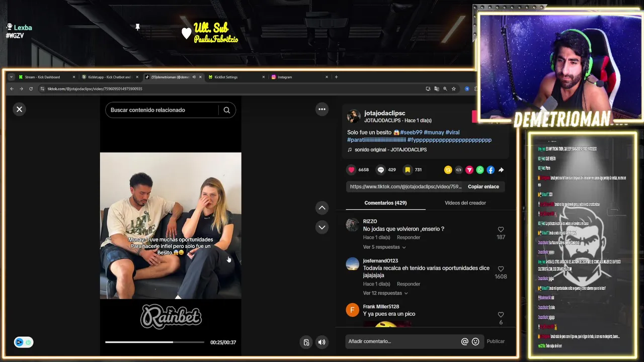Switch to 'Kicklet.app - Kick Chatbot' browser tab
The image size is (644, 362).
click(109, 77)
